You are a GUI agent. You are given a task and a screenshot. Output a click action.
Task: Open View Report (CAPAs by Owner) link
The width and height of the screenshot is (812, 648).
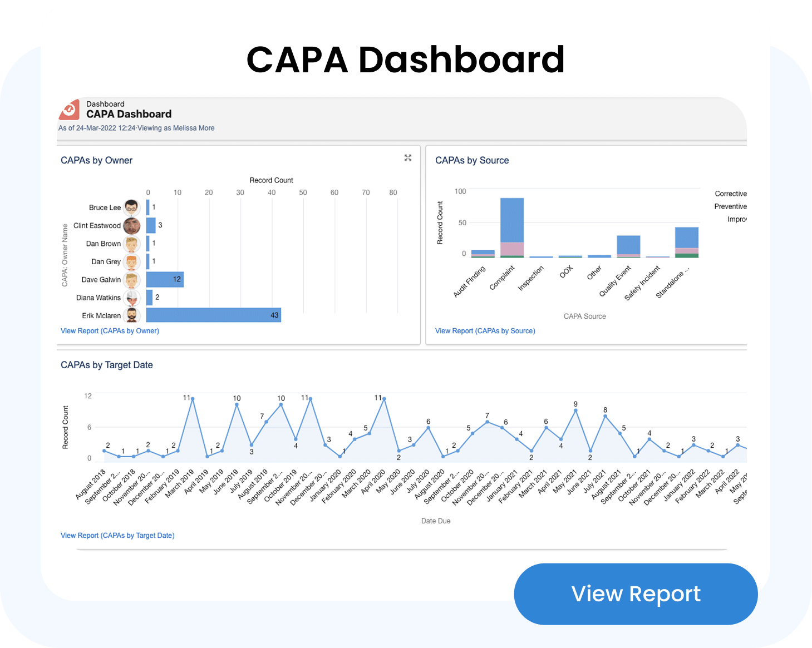coord(110,331)
